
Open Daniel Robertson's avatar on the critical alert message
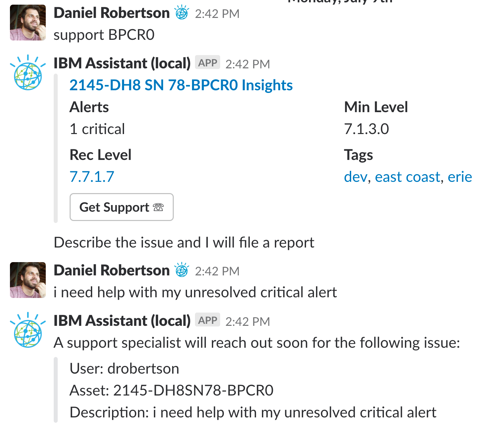coord(28,280)
